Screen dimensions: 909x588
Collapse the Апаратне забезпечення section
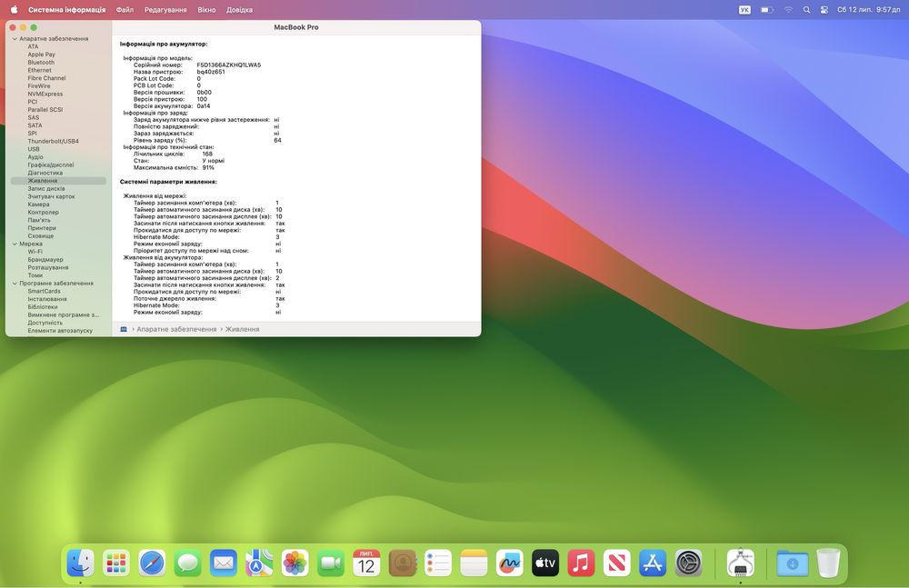(x=15, y=39)
